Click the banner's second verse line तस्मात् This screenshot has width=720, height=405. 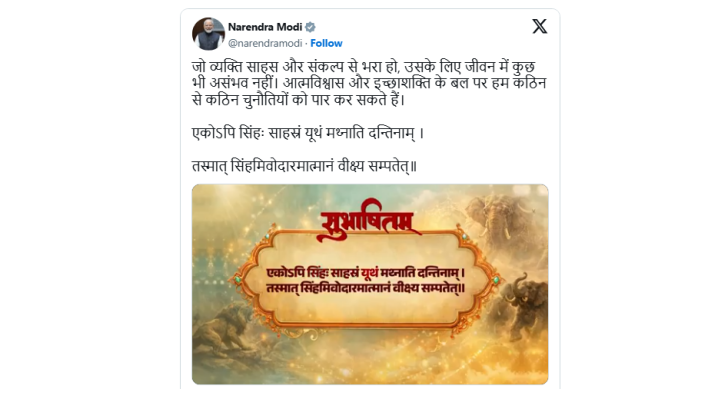pos(366,288)
